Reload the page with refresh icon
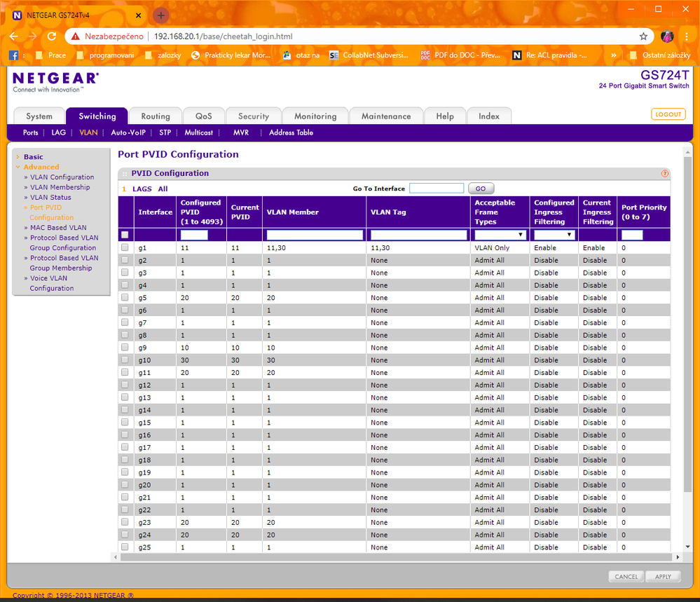Viewport: 700px width, 602px height. 52,36
